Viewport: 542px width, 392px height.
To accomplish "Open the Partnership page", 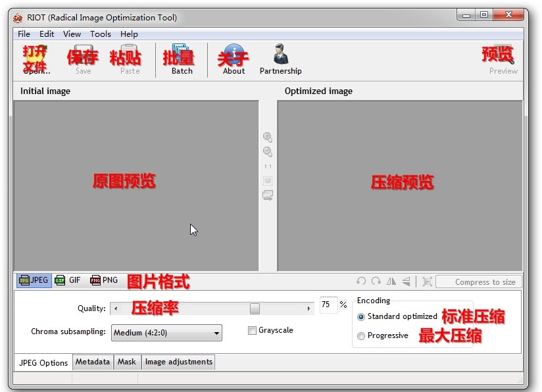I will tap(280, 59).
